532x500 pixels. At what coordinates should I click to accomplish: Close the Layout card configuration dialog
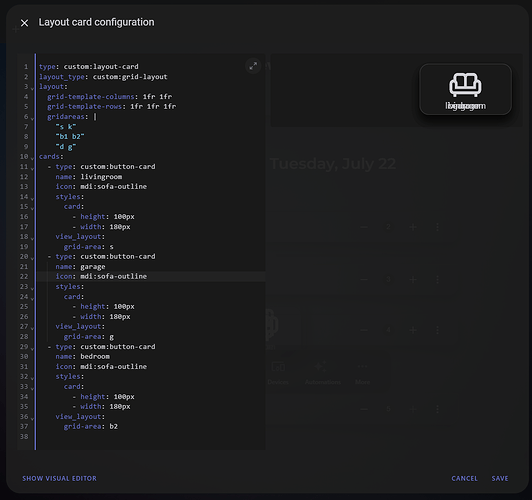[24, 23]
